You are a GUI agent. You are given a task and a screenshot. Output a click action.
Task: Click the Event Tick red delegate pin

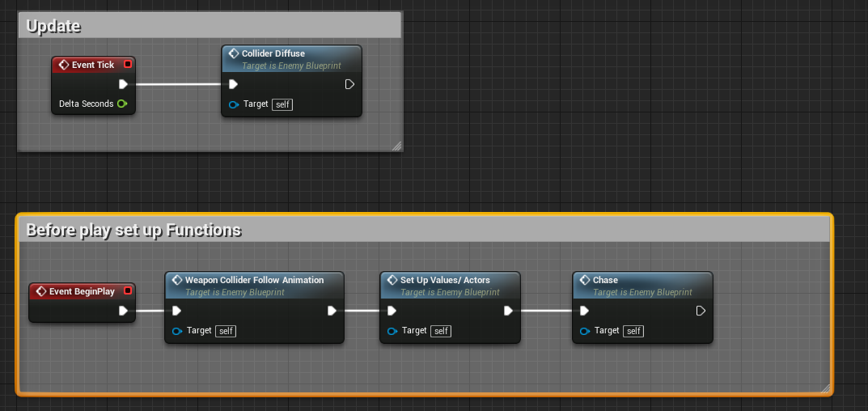(128, 65)
